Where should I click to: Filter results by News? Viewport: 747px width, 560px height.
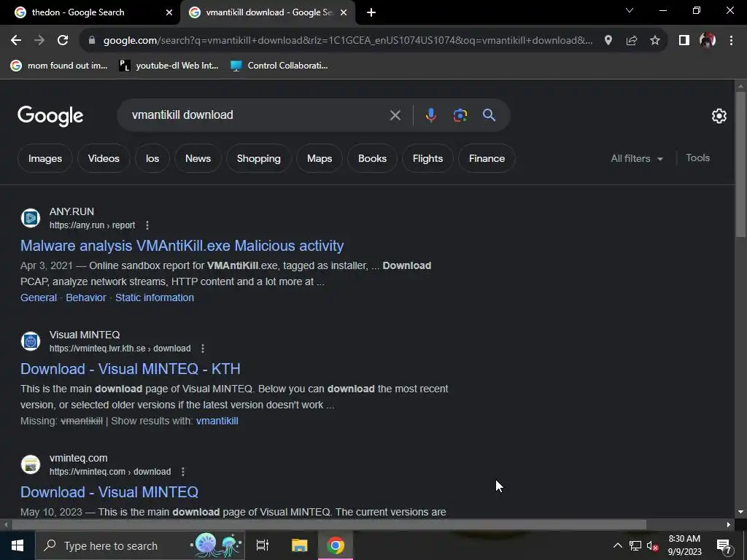198,158
